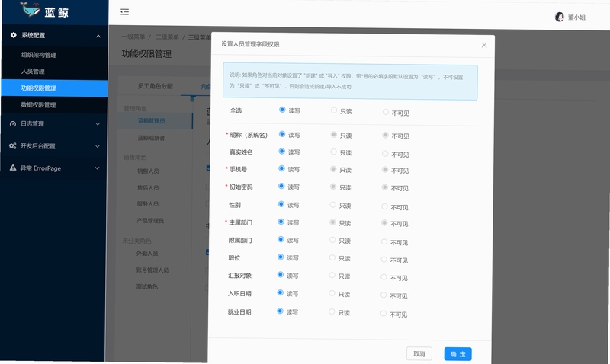This screenshot has width=610, height=364.
Task: Click the 董小姐 username
Action: (x=576, y=18)
